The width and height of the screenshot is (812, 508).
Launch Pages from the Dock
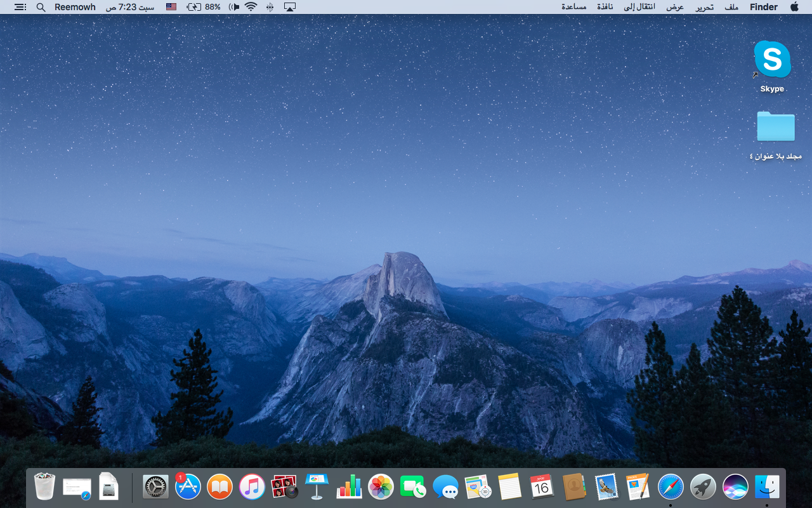click(638, 487)
